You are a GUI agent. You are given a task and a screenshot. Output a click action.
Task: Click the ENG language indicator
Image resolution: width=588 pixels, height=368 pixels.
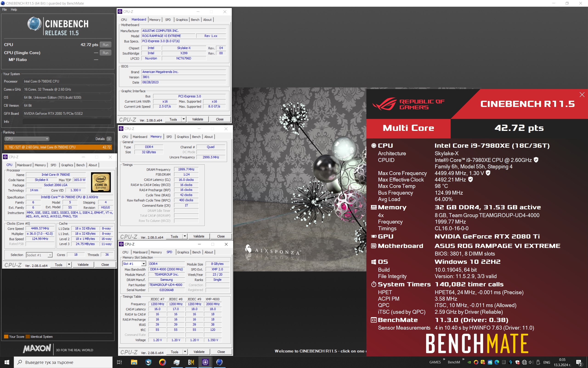(547, 362)
